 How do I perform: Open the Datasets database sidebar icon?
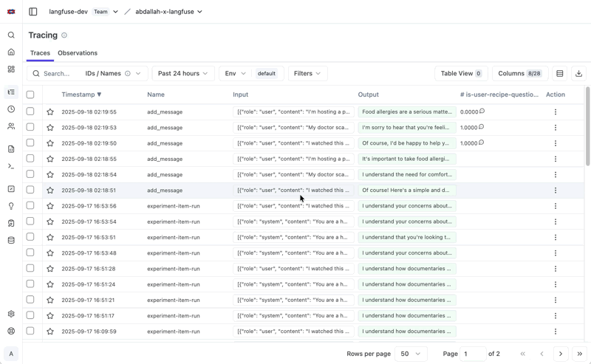tap(11, 241)
